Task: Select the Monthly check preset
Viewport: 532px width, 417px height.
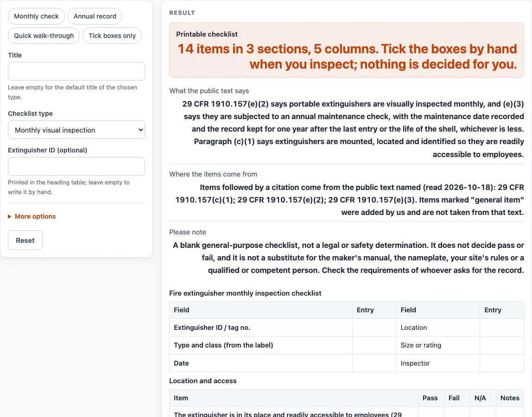Action: [36, 16]
